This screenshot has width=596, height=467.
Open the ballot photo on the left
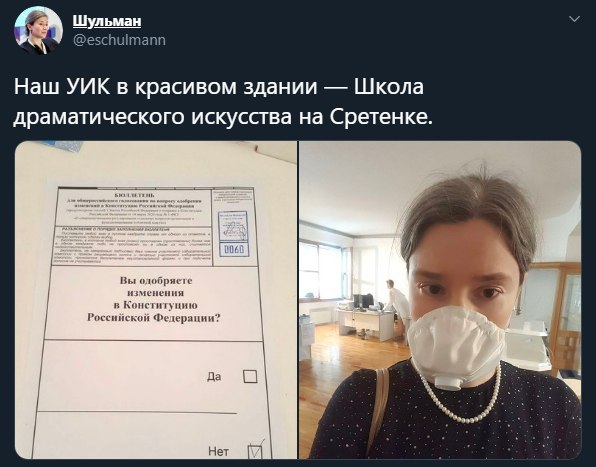[156, 300]
